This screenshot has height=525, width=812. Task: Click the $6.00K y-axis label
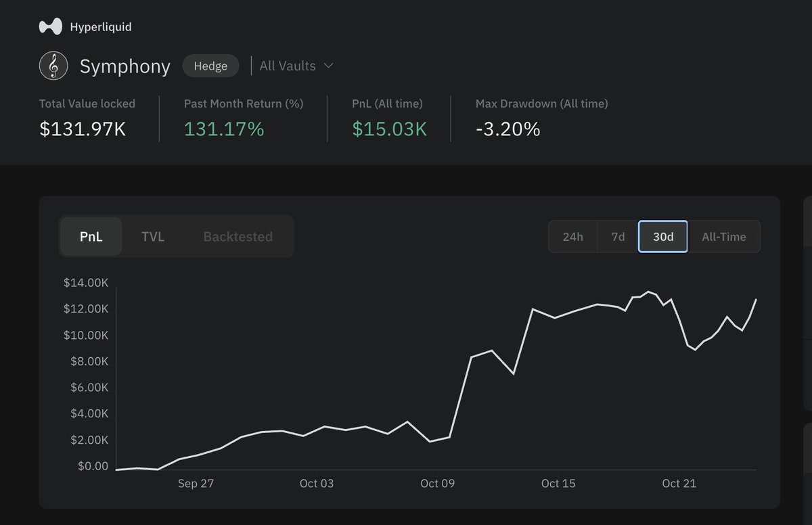point(89,387)
